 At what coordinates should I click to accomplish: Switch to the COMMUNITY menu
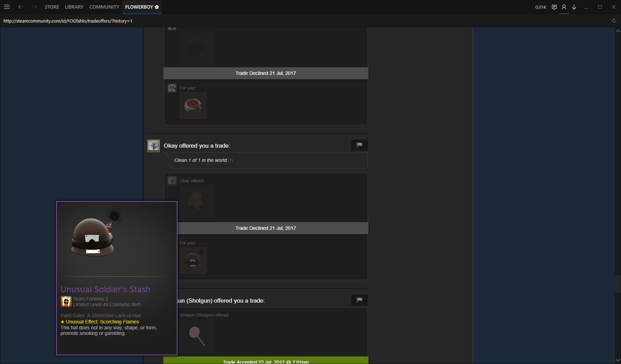[104, 7]
